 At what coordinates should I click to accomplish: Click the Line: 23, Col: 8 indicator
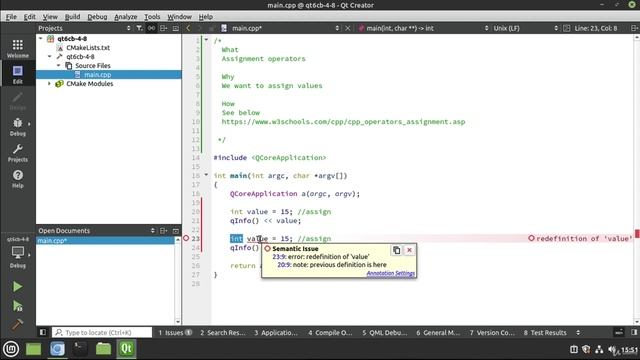click(x=596, y=28)
